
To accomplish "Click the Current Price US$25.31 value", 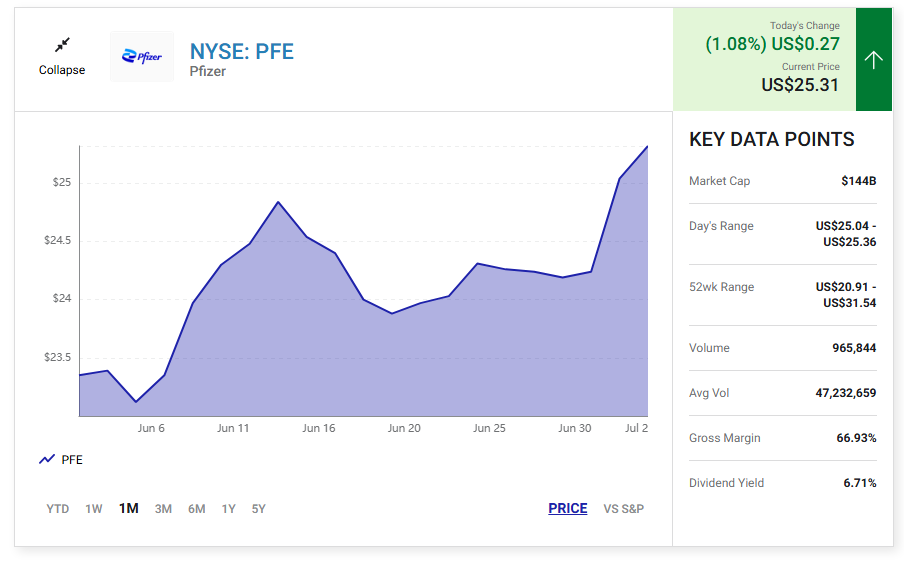I will [800, 85].
